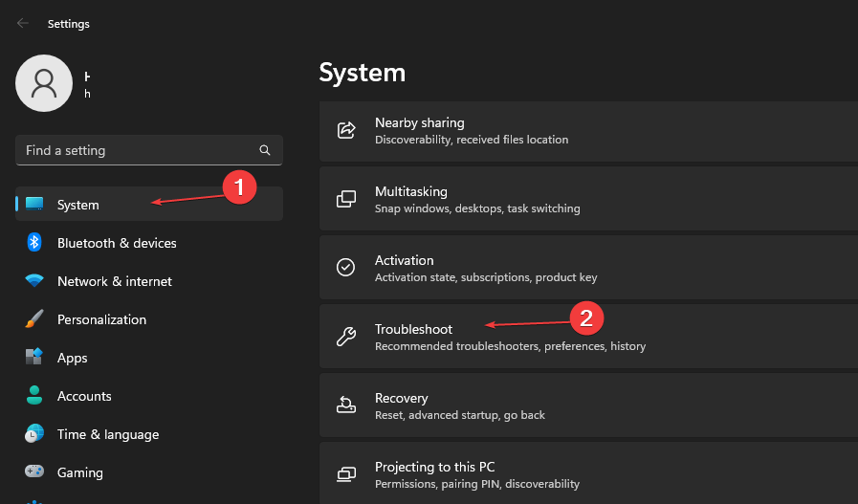Click the search magnifier icon

265,150
